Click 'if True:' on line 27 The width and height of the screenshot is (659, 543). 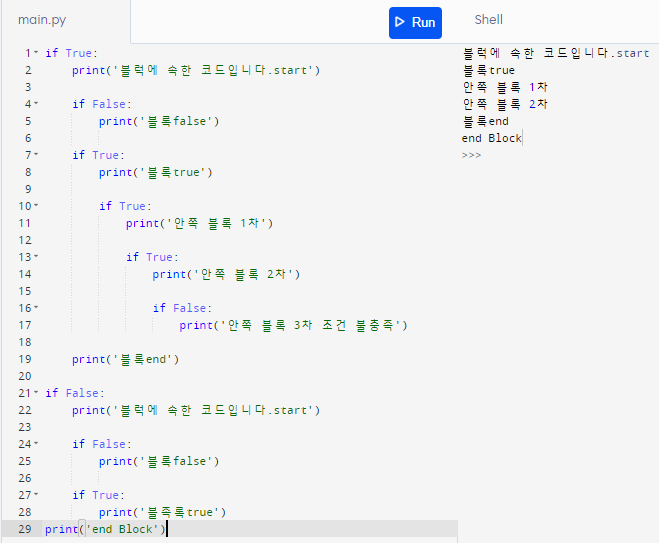[x=98, y=495]
